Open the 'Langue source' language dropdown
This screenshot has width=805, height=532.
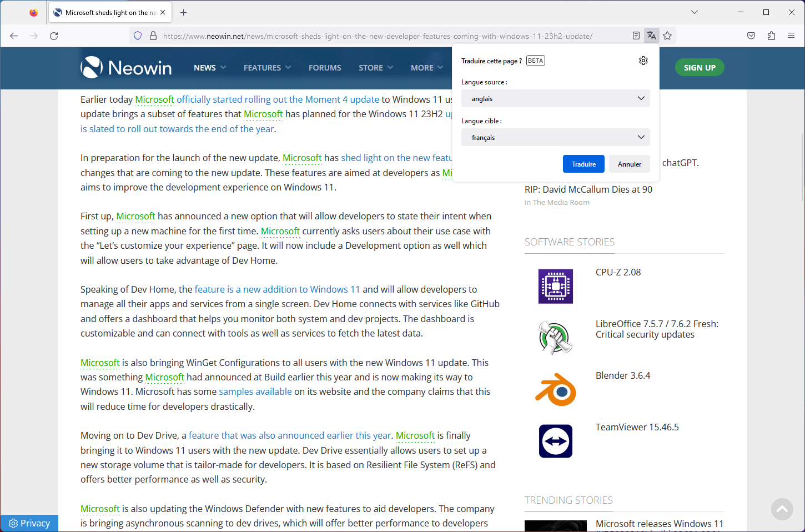pyautogui.click(x=555, y=98)
